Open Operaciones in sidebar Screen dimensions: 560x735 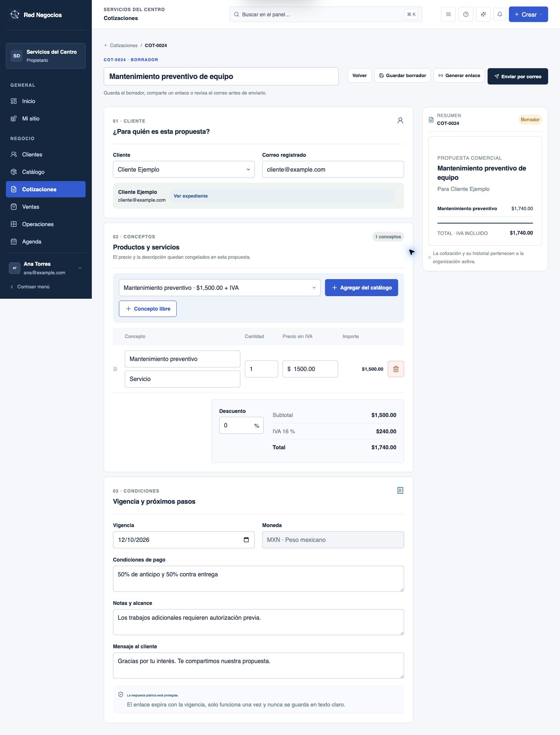[46, 224]
